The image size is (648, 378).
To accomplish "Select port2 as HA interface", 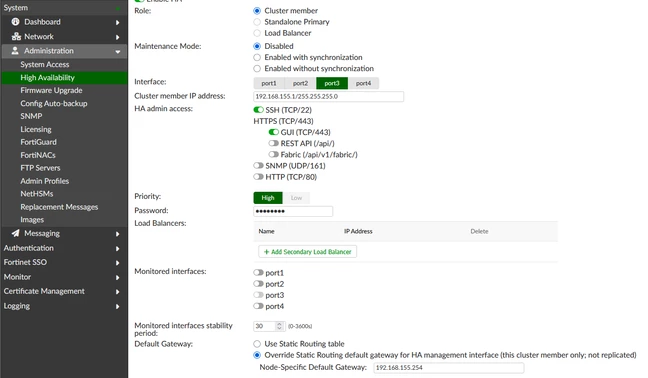I will pos(300,83).
